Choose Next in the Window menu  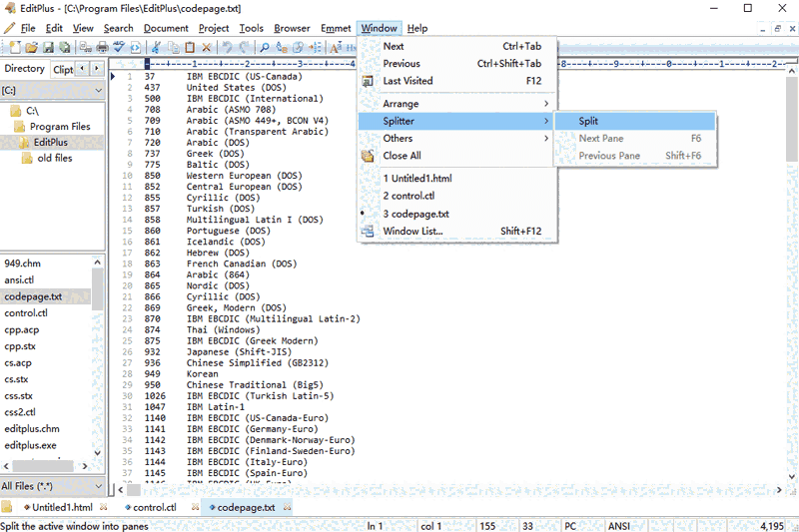coord(457,46)
